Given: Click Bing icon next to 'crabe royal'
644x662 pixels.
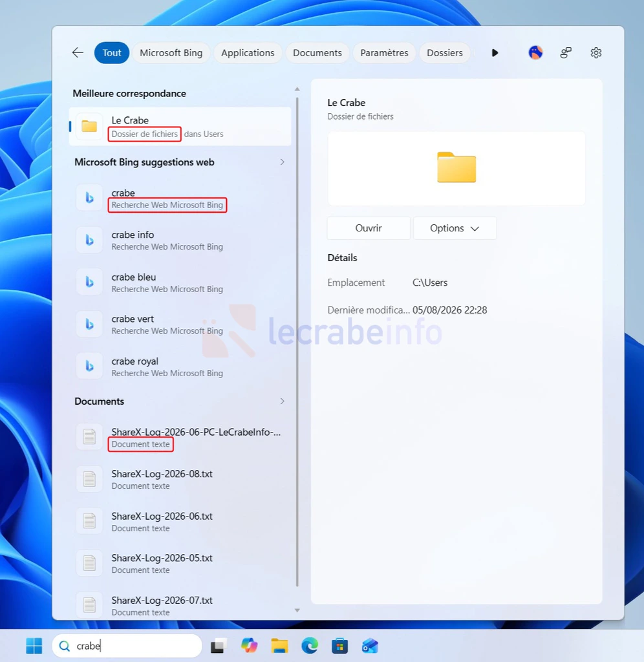Looking at the screenshot, I should pos(89,366).
